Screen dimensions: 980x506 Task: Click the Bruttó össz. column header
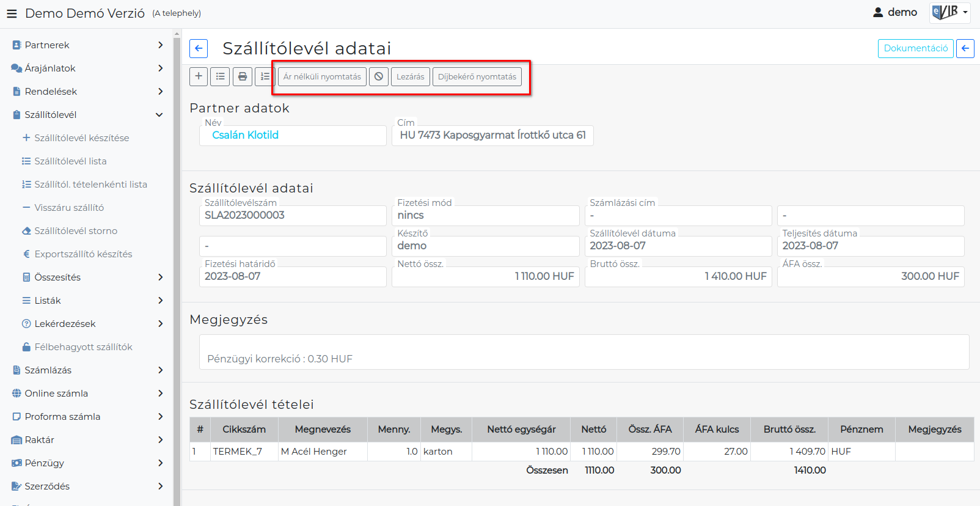(x=789, y=429)
